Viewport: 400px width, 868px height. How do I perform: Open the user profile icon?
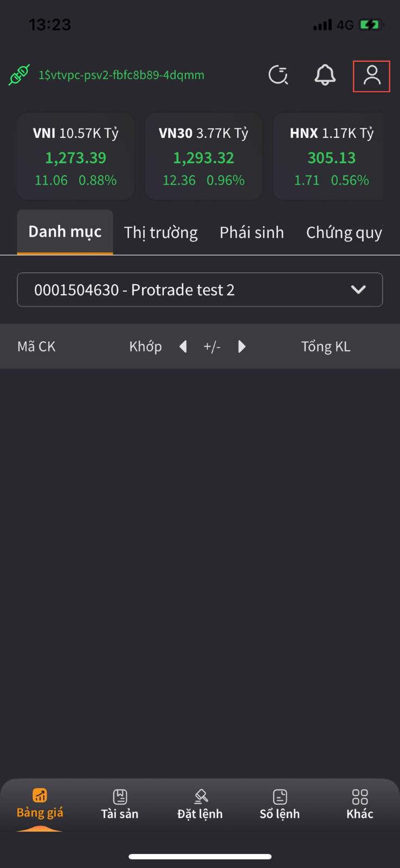click(371, 76)
